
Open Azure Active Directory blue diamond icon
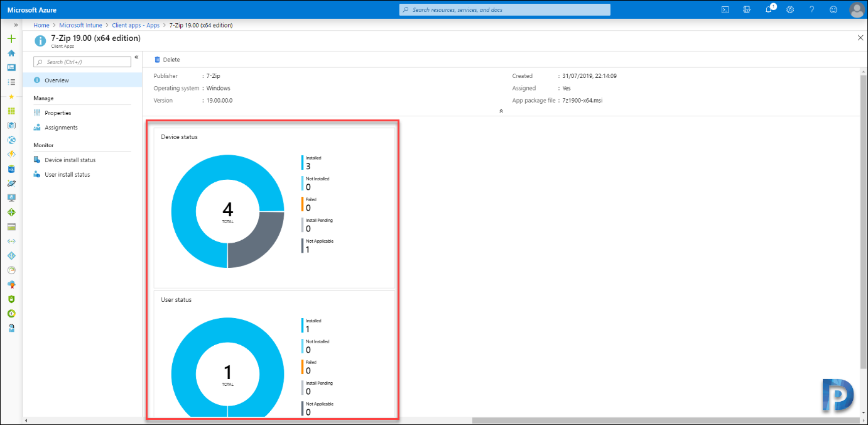tap(11, 256)
